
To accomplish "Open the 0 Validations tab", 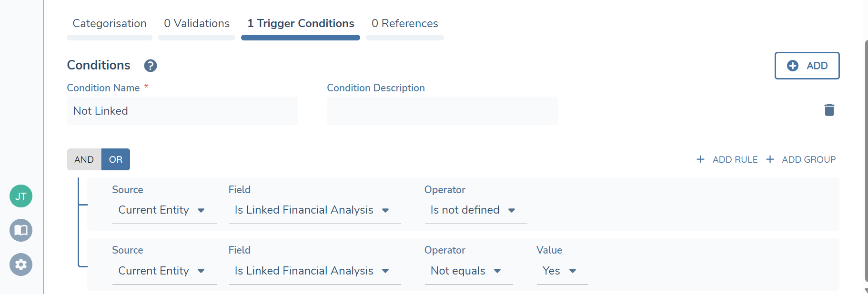I will pos(197,24).
